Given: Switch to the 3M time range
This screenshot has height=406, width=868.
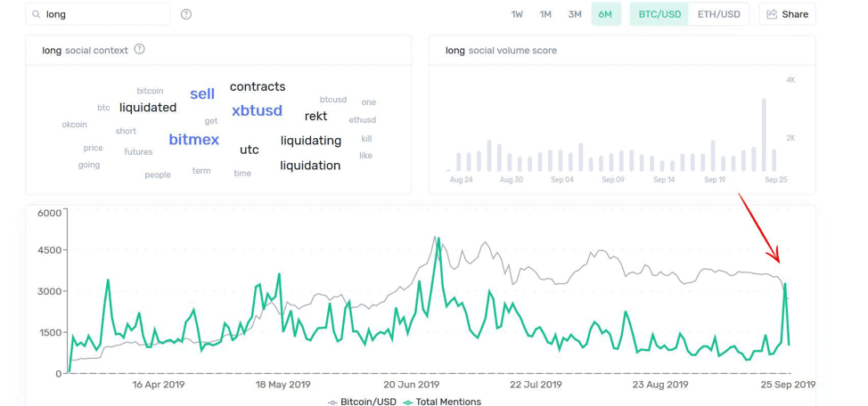Looking at the screenshot, I should pyautogui.click(x=575, y=14).
